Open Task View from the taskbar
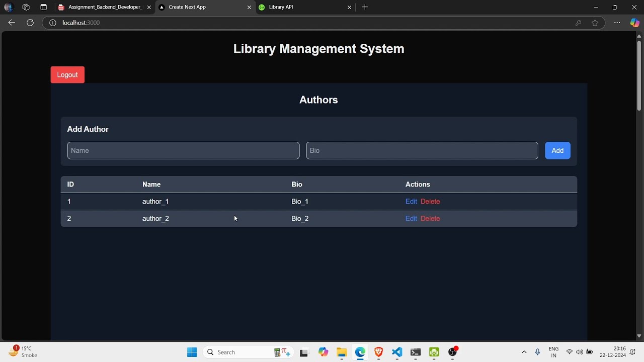Image resolution: width=644 pixels, height=362 pixels. pos(304,352)
